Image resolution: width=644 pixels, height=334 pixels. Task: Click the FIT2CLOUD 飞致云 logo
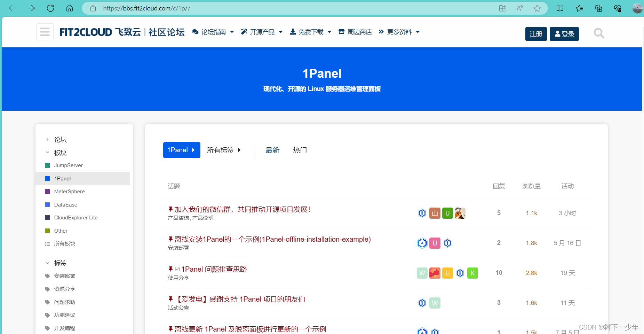pyautogui.click(x=122, y=32)
